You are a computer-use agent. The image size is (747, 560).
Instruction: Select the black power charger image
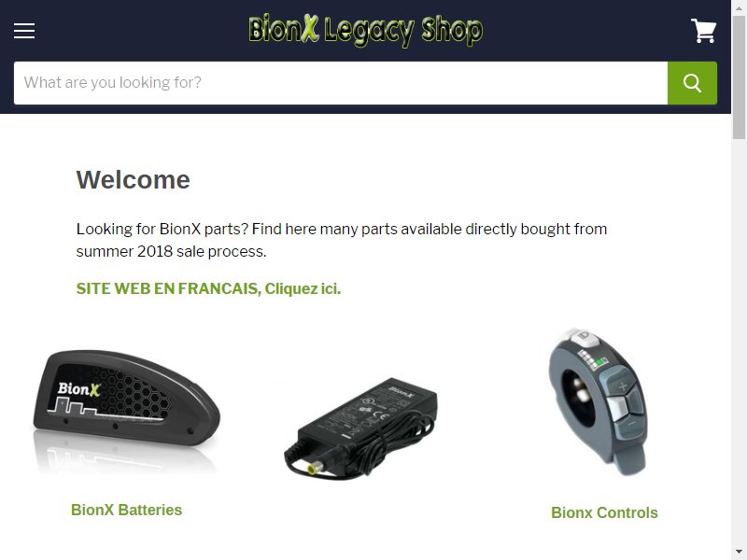360,427
